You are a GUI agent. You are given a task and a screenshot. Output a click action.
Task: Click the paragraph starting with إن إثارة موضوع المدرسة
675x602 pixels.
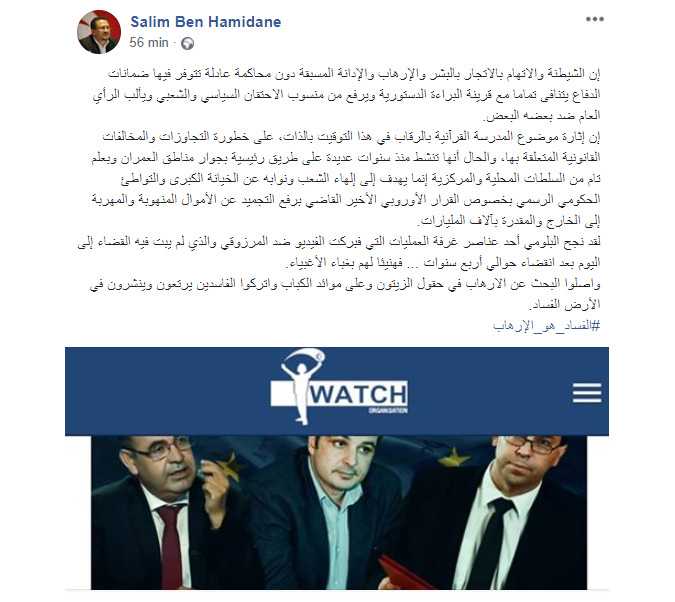[x=346, y=178]
